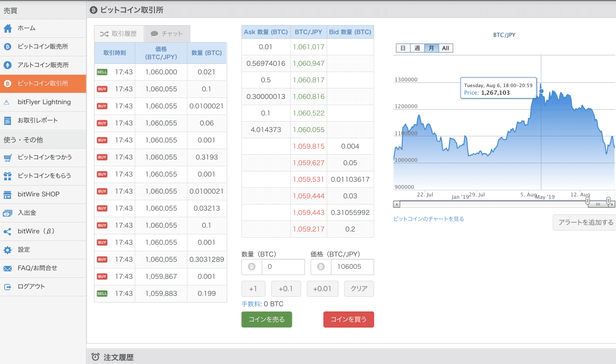The height and width of the screenshot is (364, 616).
Task: Open 設定 using the gear icon
Action: coord(7,250)
